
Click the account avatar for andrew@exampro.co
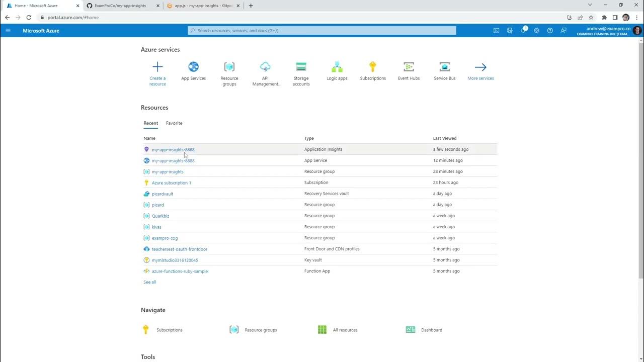click(637, 31)
